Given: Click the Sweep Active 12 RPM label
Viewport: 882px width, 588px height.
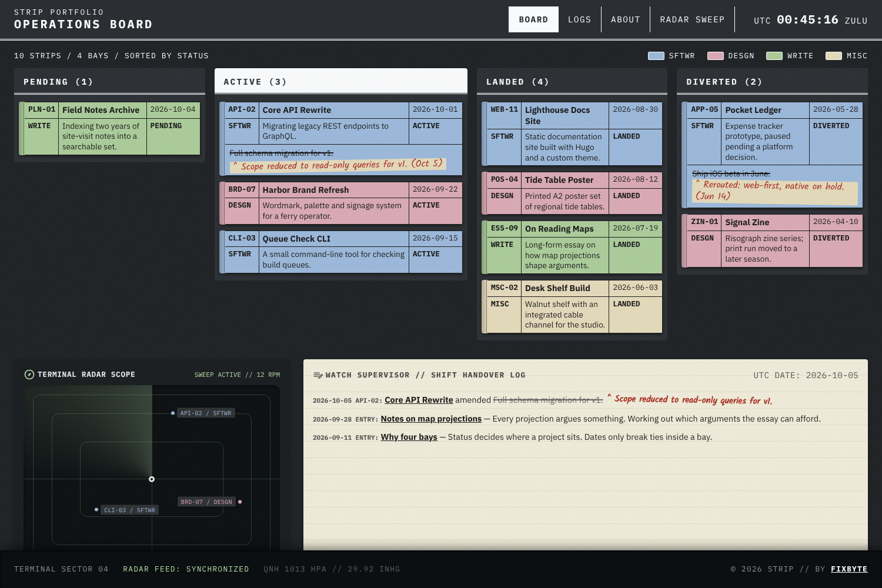Looking at the screenshot, I should 237,375.
